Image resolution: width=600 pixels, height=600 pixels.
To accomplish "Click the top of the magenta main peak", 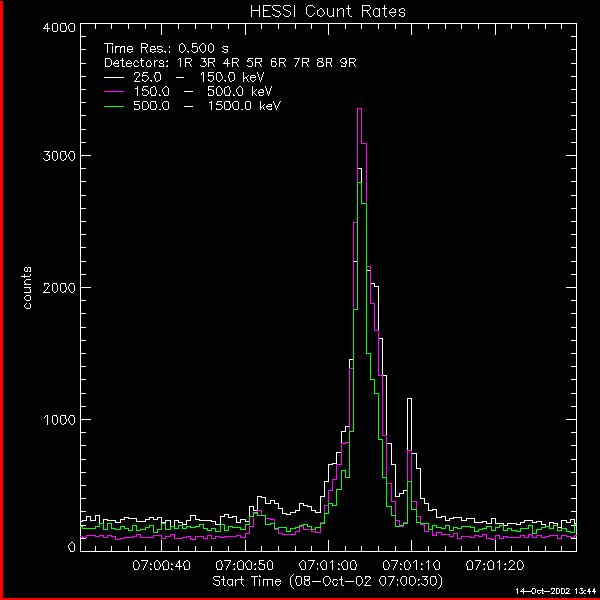I will coord(359,109).
